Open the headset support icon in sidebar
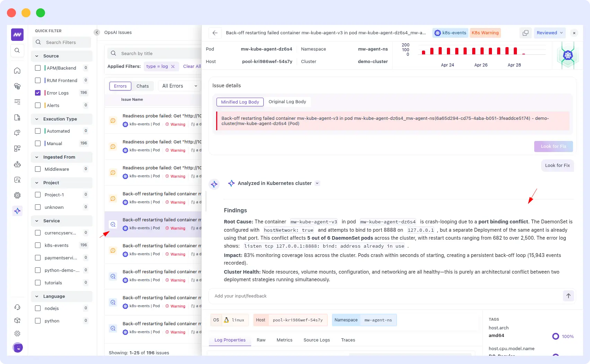The width and height of the screenshot is (590, 364). [x=17, y=307]
